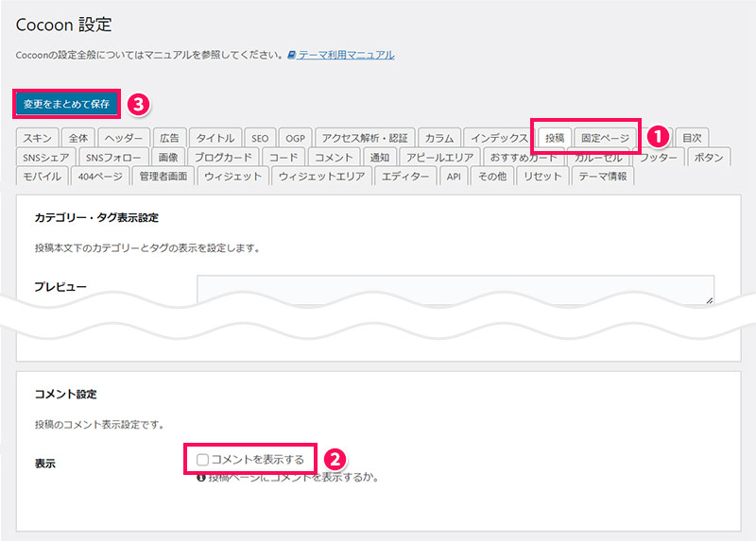
Task: Open the モバイル tab
Action: tap(42, 177)
